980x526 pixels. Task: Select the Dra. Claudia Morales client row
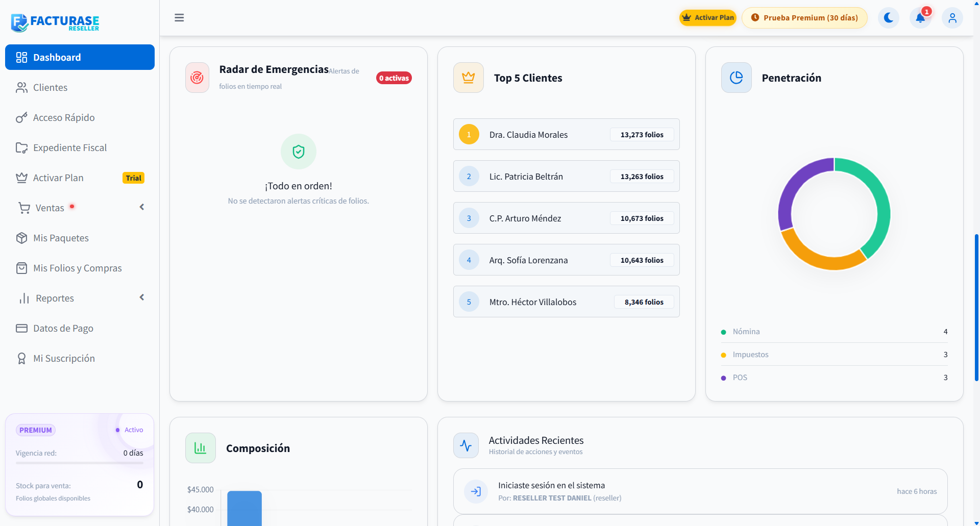point(567,135)
